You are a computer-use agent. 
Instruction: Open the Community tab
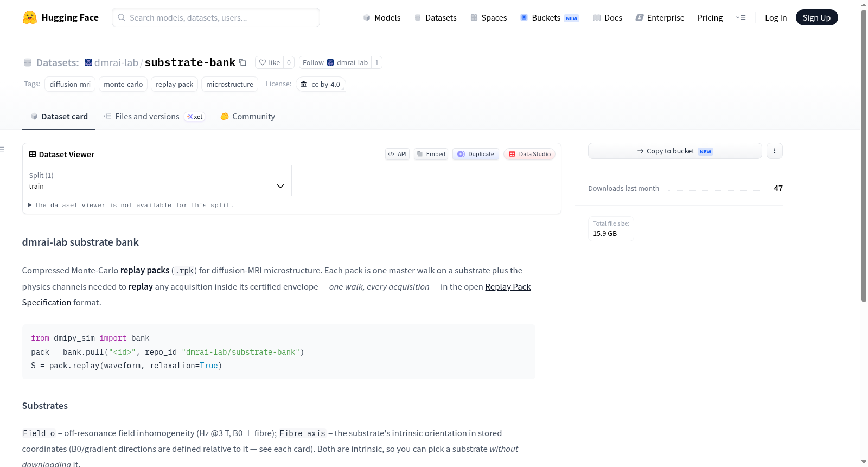click(x=248, y=116)
